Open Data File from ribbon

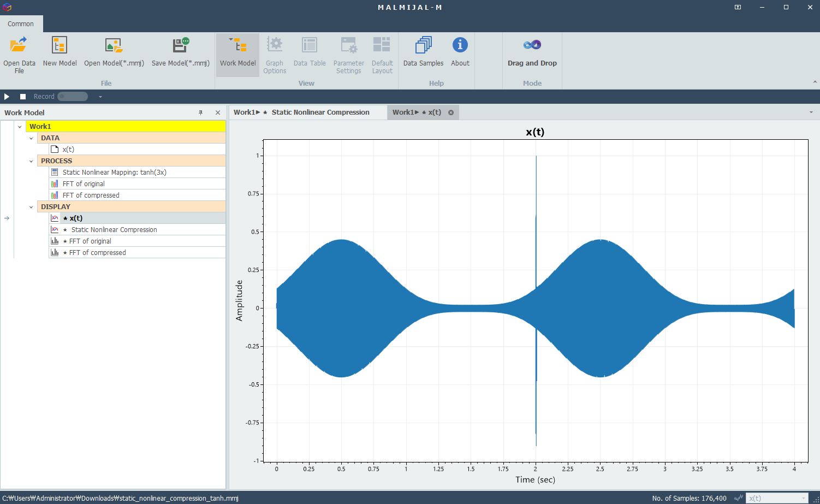pos(19,55)
